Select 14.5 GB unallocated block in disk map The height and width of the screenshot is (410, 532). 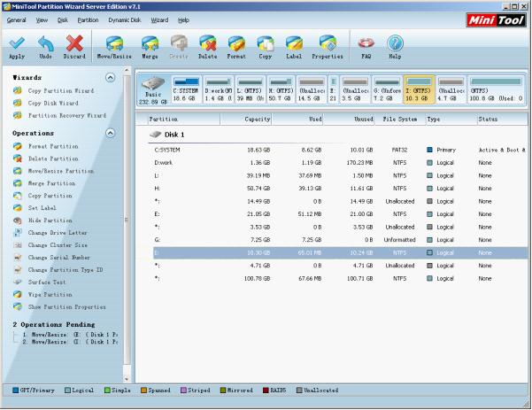pos(312,89)
